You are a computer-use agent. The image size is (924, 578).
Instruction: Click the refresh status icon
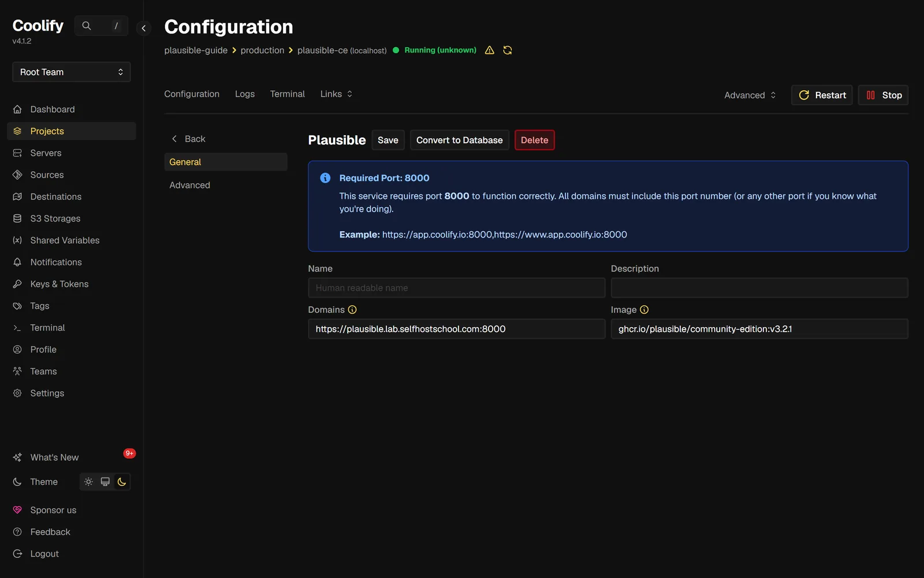click(x=508, y=50)
